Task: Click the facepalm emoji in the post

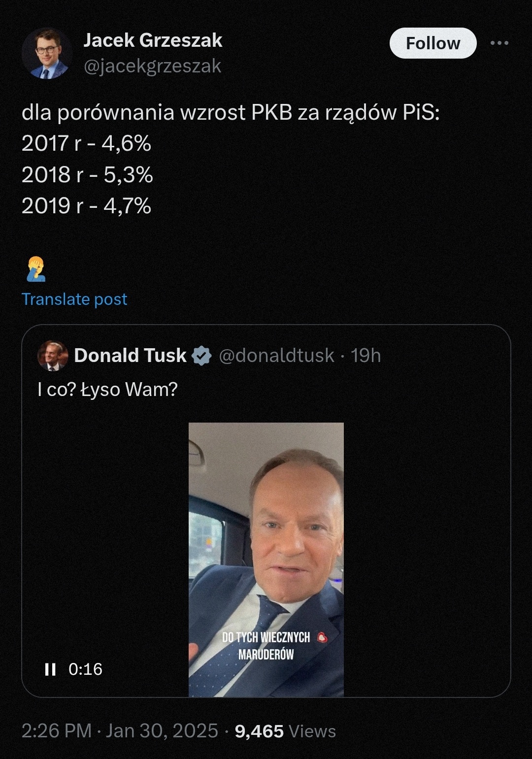Action: click(x=36, y=269)
